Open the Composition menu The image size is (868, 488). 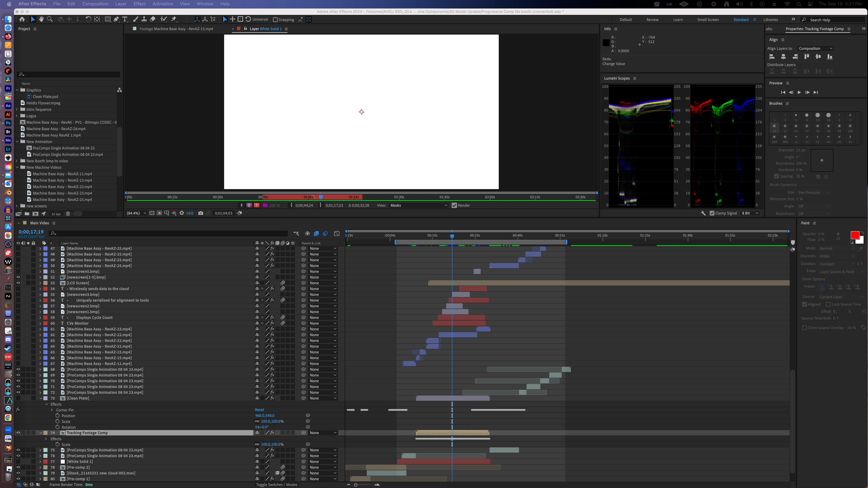(95, 4)
